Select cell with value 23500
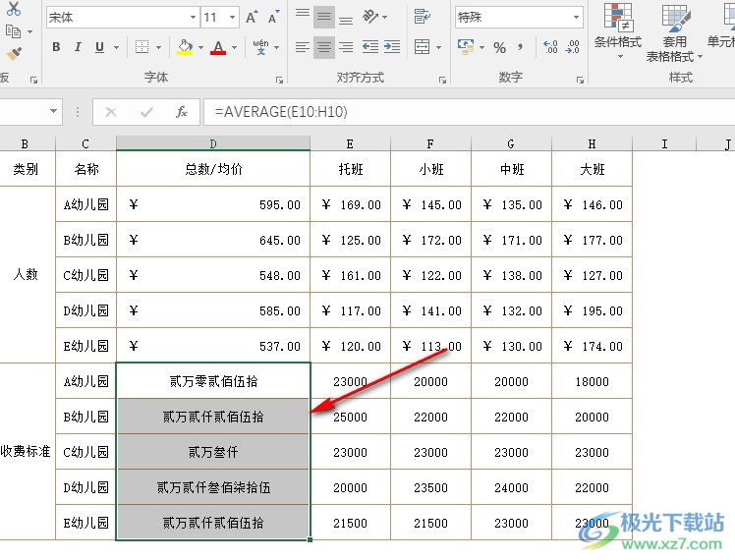Viewport: 735px width, 560px height. tap(430, 487)
